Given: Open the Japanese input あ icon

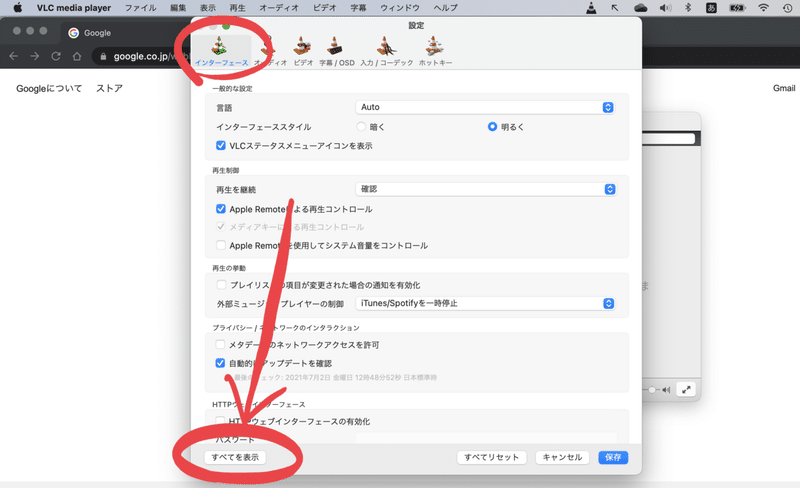Looking at the screenshot, I should (x=711, y=8).
